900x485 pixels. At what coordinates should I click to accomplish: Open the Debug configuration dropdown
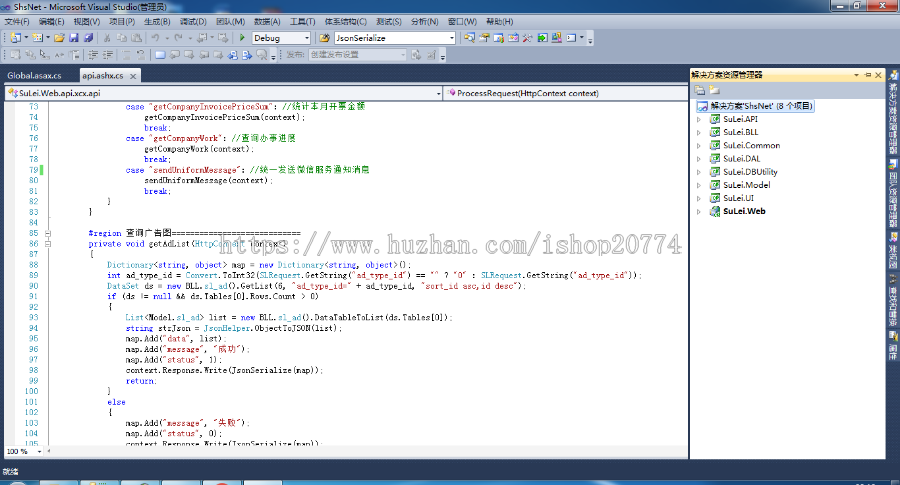coord(306,38)
